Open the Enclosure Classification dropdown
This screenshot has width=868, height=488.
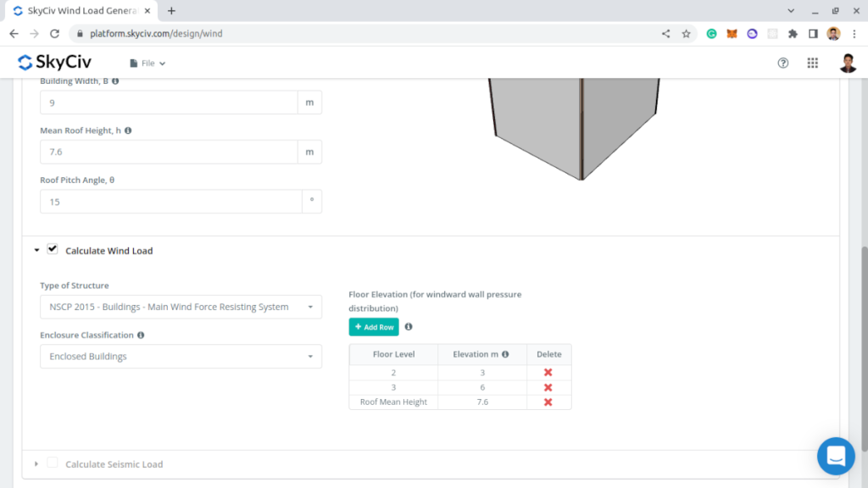(x=181, y=357)
